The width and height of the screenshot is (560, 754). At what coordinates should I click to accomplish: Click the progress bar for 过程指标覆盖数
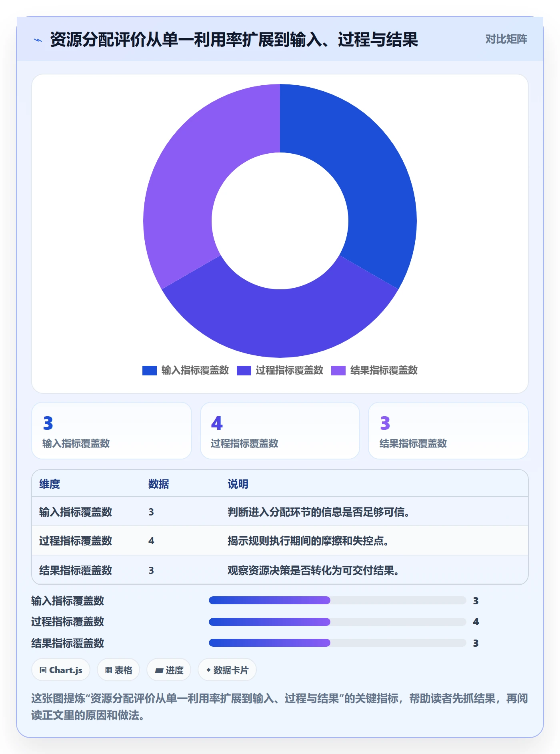click(338, 622)
